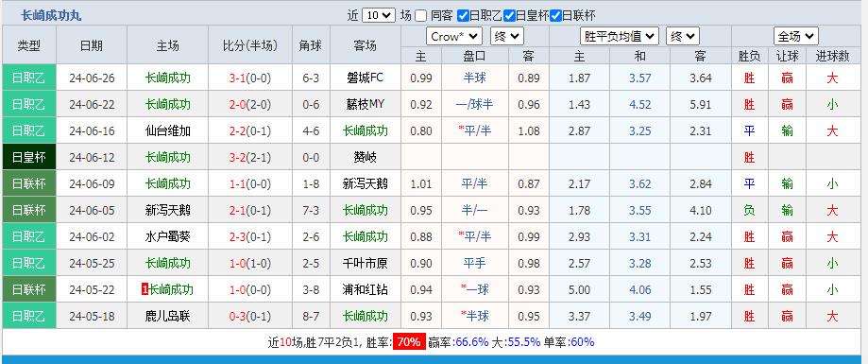868x364 pixels.
Task: Uncheck the 日联杯 filter checkbox
Action: pyautogui.click(x=556, y=15)
